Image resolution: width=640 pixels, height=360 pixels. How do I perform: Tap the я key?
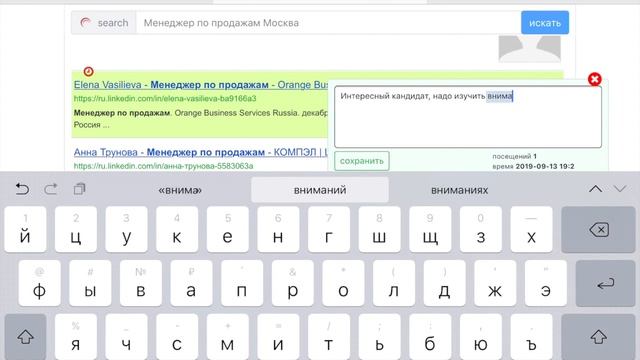pyautogui.click(x=76, y=337)
